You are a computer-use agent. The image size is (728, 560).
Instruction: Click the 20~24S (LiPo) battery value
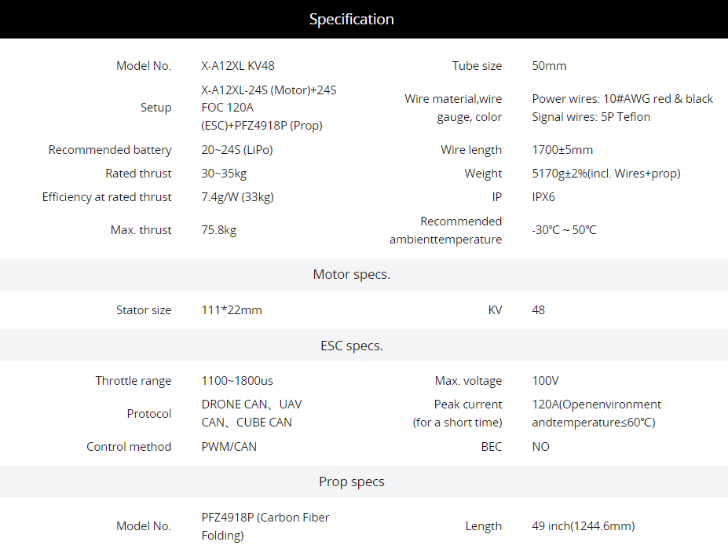237,150
